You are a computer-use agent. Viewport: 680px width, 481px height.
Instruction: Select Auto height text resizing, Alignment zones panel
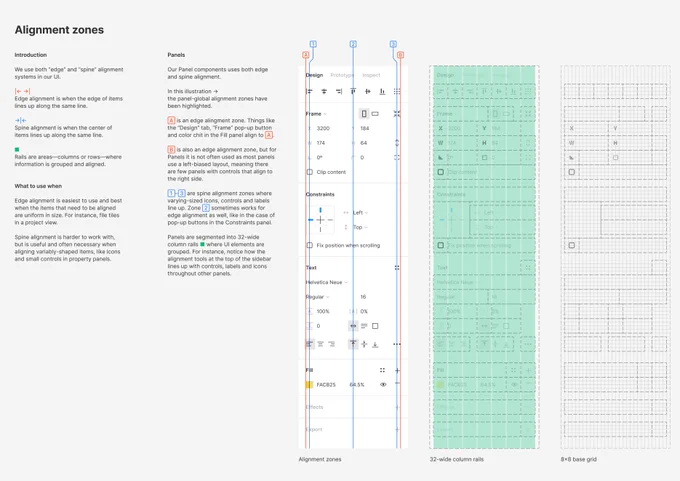(x=364, y=326)
